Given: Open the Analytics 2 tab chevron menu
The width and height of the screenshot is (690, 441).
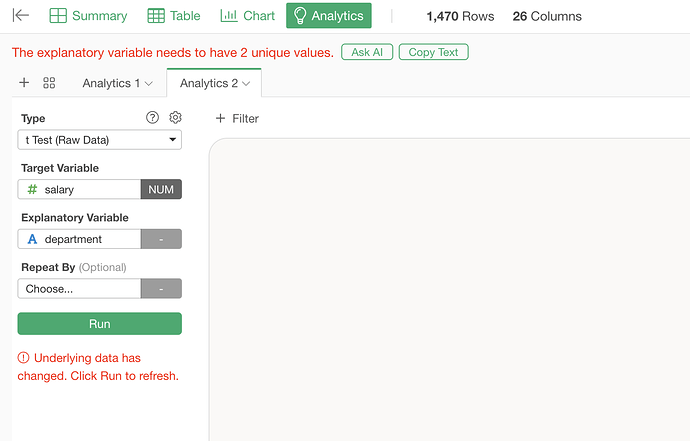Looking at the screenshot, I should tap(246, 84).
